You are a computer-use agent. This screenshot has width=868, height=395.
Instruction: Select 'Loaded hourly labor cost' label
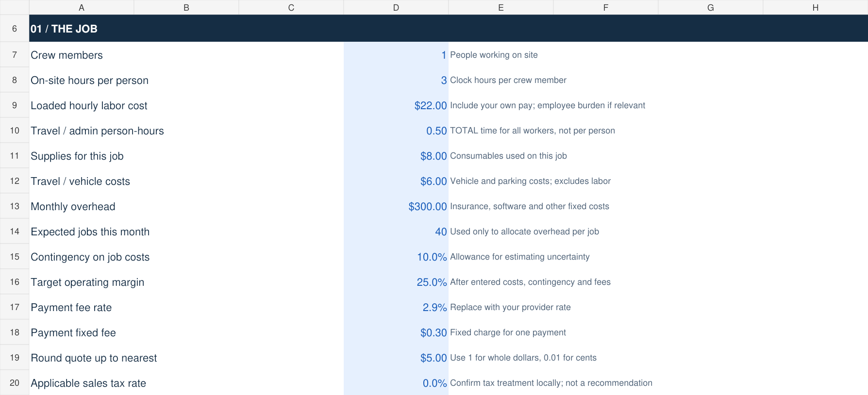[x=89, y=106]
